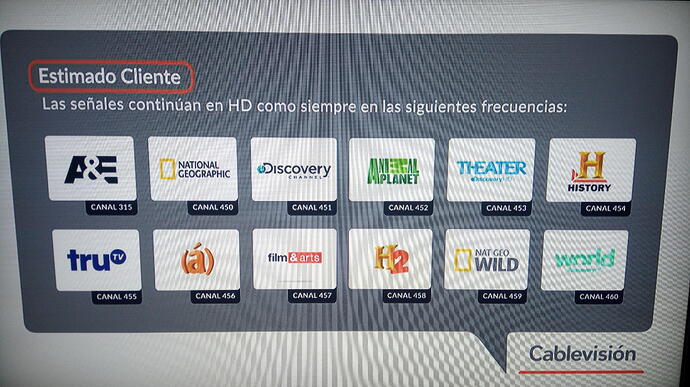Select the A&E channel logo

(90, 168)
